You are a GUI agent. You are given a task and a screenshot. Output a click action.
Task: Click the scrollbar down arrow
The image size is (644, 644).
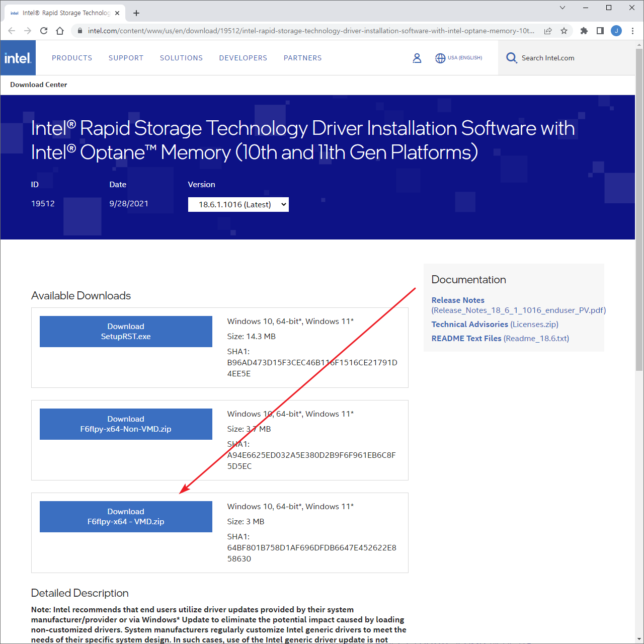pos(639,639)
